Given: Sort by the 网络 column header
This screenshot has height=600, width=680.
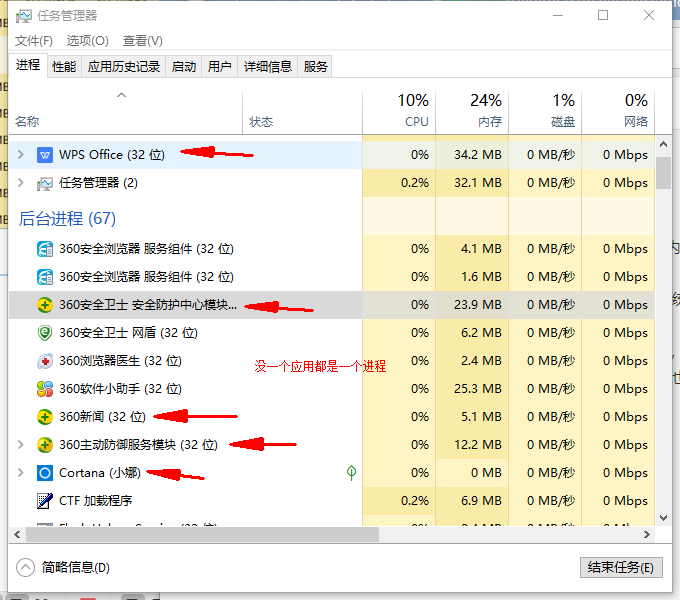Looking at the screenshot, I should point(618,112).
